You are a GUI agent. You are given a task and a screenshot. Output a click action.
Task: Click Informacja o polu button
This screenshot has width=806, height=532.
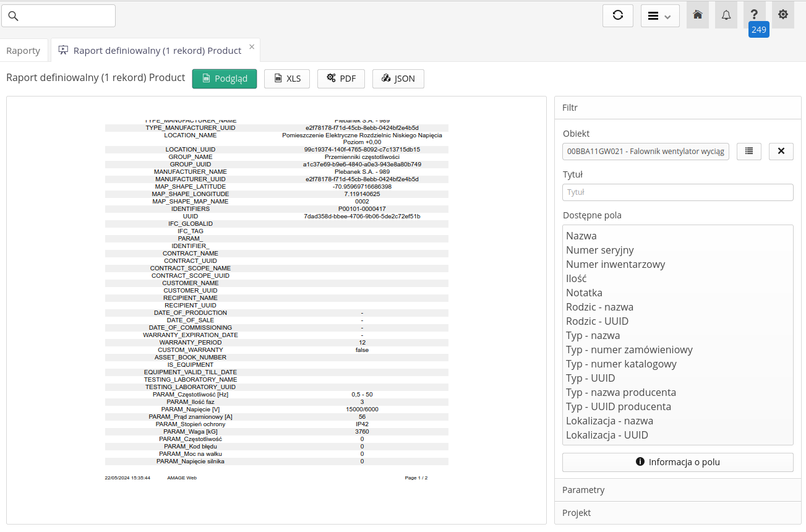(677, 462)
